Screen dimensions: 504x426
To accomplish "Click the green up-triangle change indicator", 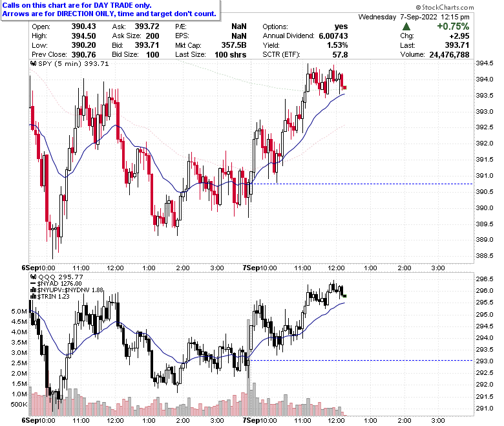I will 406,27.
